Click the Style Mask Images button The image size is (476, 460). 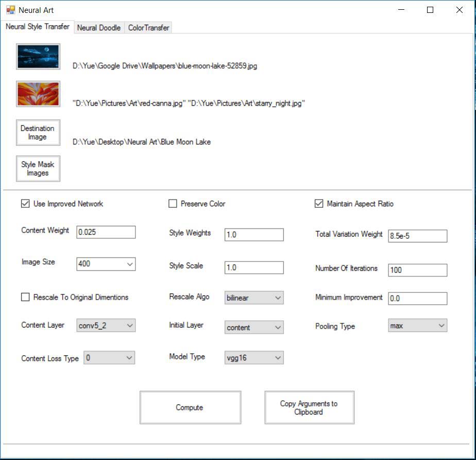point(38,169)
